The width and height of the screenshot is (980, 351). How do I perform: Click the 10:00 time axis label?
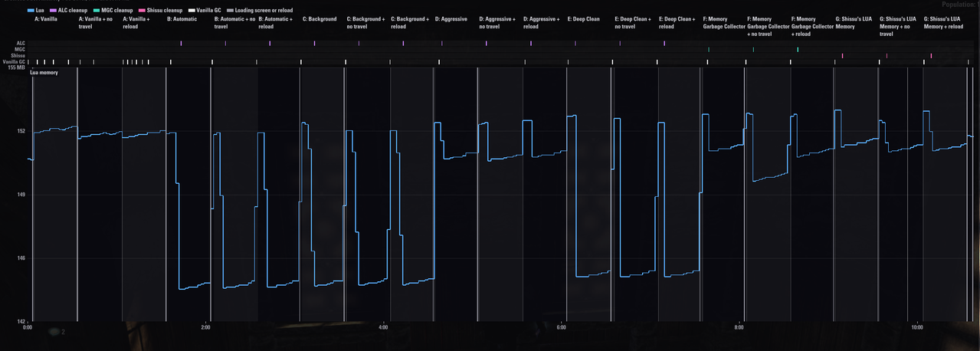[917, 327]
